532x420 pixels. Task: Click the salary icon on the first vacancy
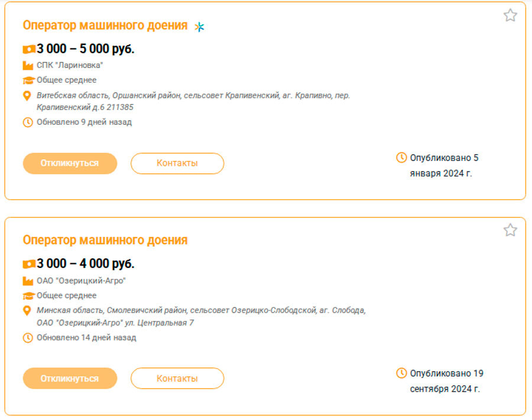28,49
